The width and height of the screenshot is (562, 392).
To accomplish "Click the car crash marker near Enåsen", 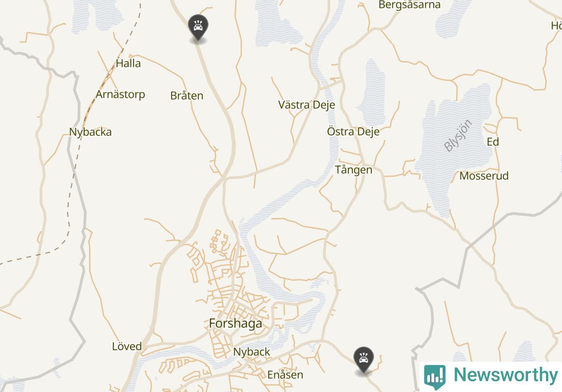I will [364, 360].
